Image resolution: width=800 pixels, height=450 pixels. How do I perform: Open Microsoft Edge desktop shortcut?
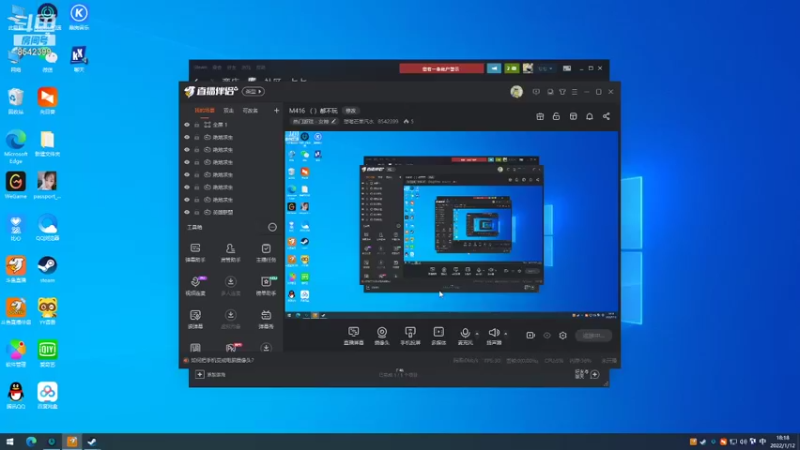pos(16,147)
